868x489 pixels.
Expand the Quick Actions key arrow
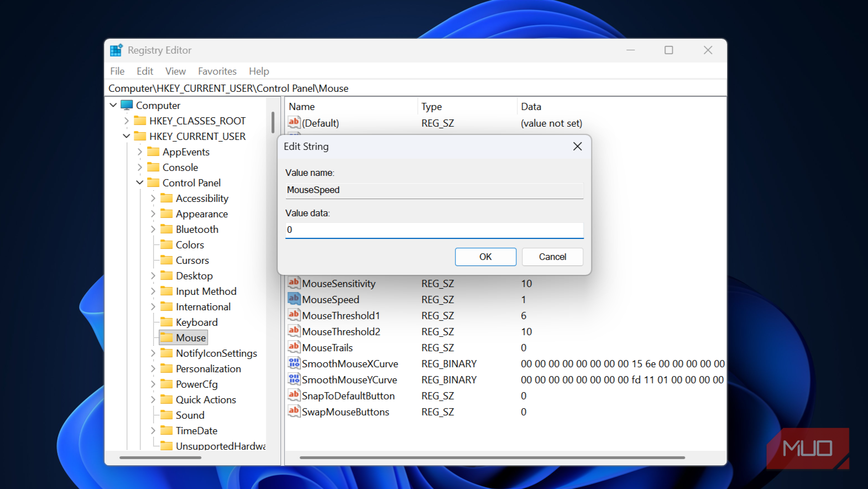click(153, 399)
